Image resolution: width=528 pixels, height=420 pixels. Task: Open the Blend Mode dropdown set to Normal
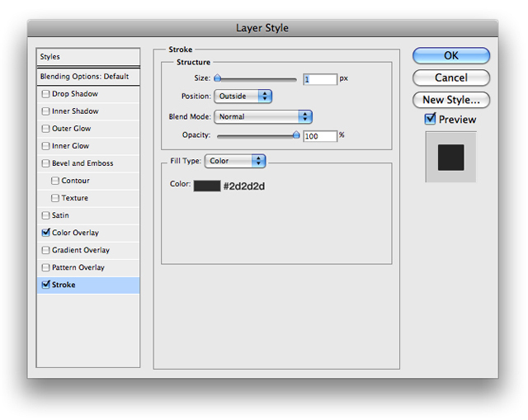pos(263,117)
